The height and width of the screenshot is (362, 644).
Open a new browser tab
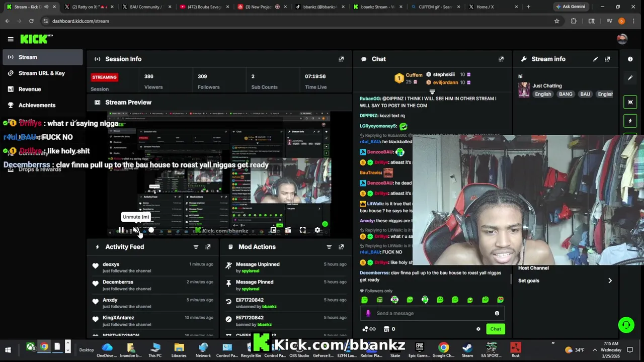[528, 7]
